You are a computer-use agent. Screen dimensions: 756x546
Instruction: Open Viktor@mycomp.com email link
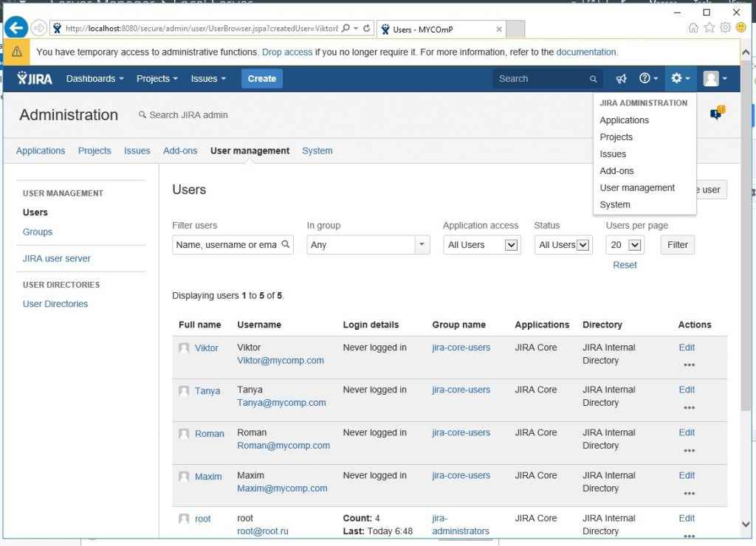pos(280,361)
